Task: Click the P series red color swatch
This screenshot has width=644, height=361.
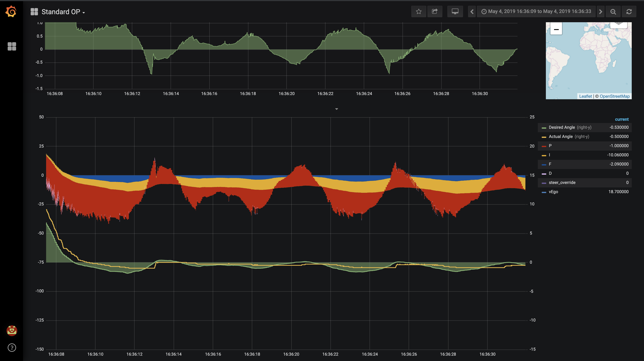Action: point(544,146)
